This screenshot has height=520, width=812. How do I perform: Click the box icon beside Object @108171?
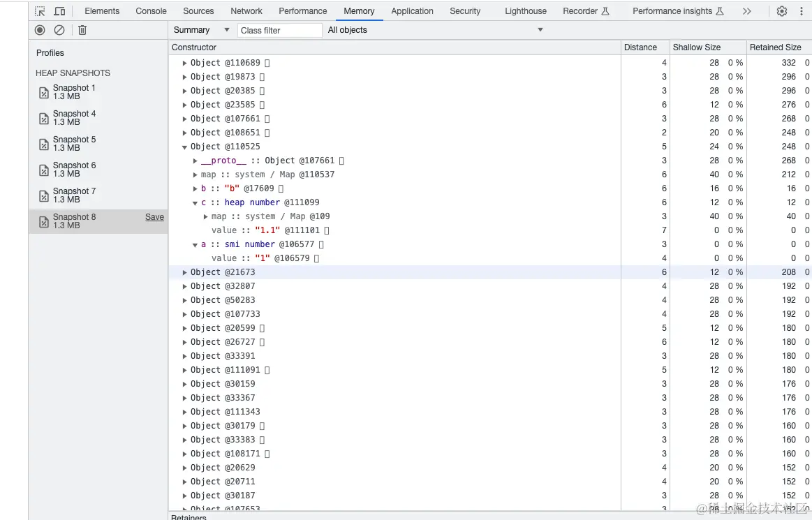(267, 454)
